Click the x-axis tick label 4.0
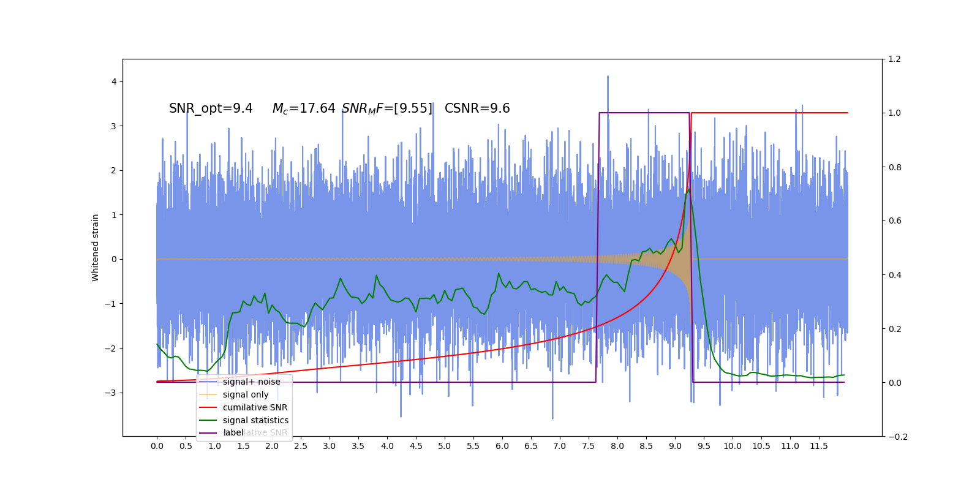Screen dimensions: 980x490 pyautogui.click(x=387, y=446)
